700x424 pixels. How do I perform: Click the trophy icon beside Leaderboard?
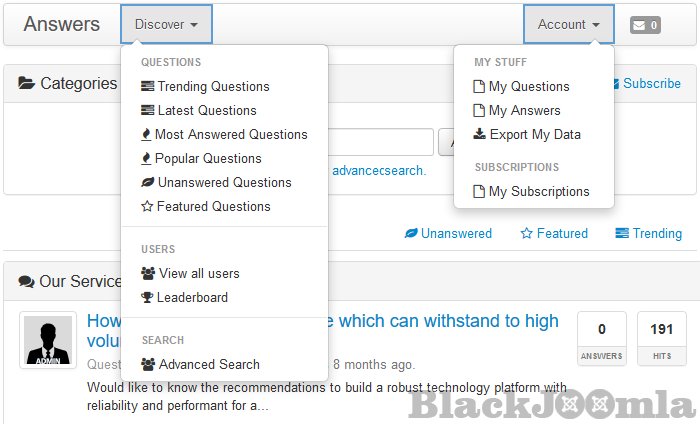coord(148,297)
